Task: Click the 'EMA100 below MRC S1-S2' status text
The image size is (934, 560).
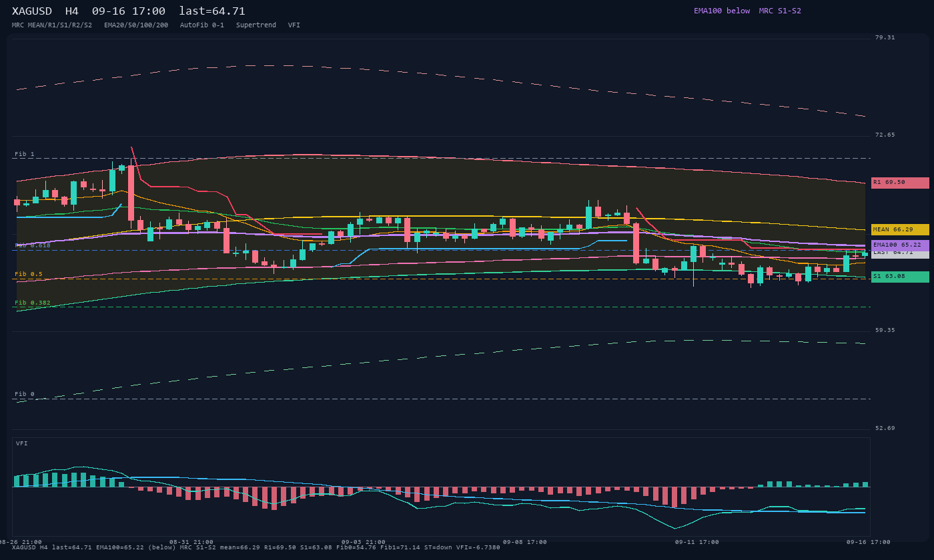Action: [x=747, y=11]
